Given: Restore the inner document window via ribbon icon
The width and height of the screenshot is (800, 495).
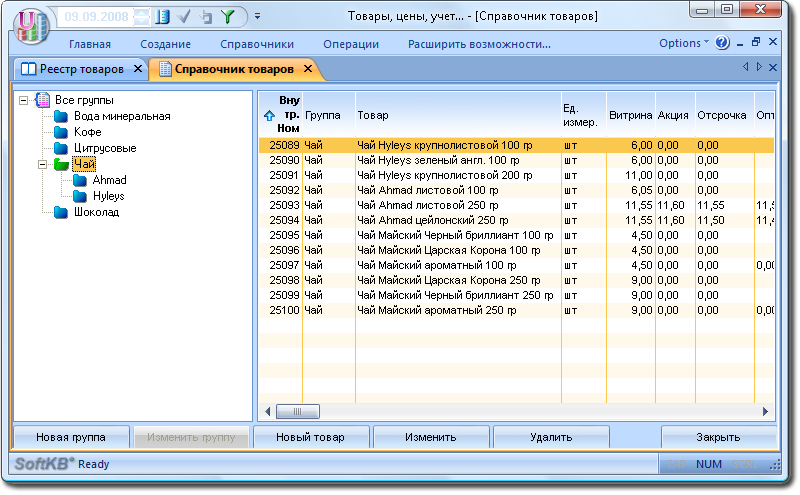Looking at the screenshot, I should pos(756,42).
